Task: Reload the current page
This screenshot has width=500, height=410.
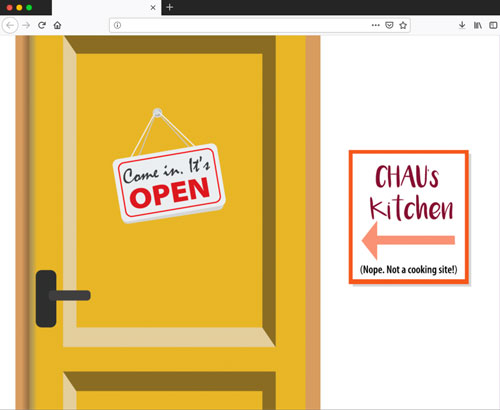Action: click(x=42, y=25)
